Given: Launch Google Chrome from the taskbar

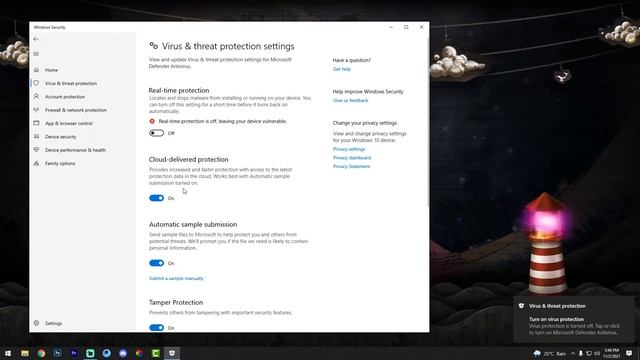Looking at the screenshot, I should tap(41, 353).
